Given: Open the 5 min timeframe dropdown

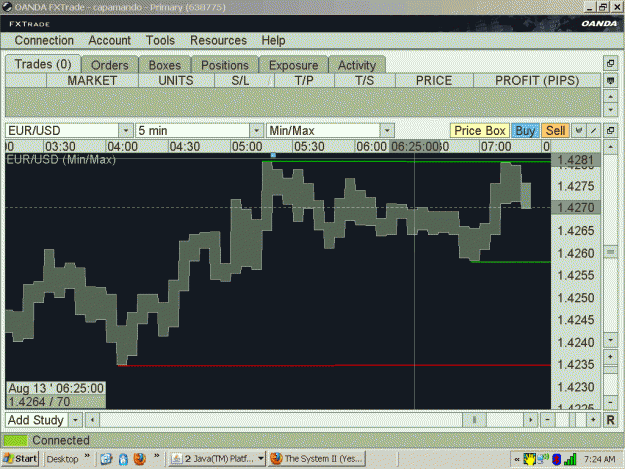Looking at the screenshot, I should pyautogui.click(x=256, y=131).
